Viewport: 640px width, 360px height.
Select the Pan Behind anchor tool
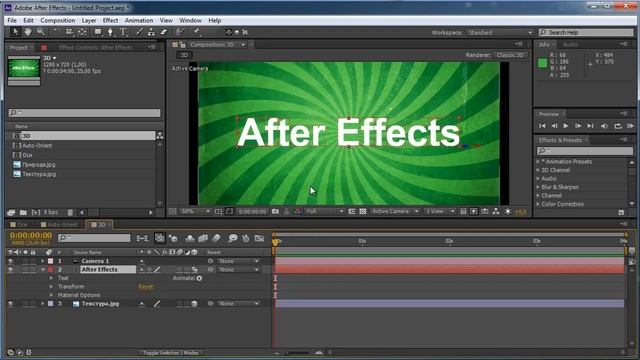pyautogui.click(x=82, y=32)
